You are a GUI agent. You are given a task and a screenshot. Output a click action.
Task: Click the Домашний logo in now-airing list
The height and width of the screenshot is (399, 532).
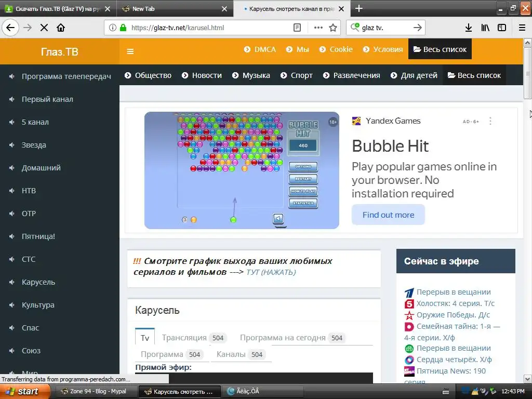coord(409,327)
